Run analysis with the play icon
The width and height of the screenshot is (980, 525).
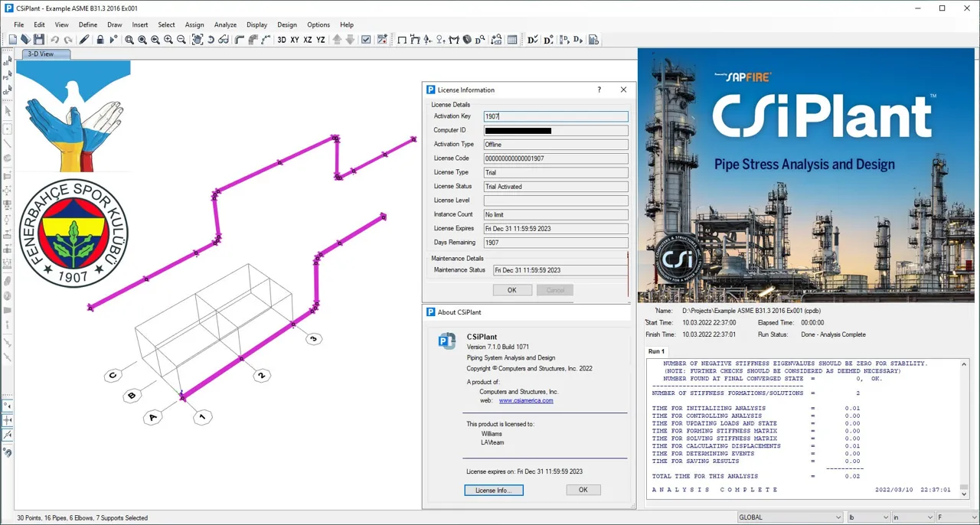113,40
